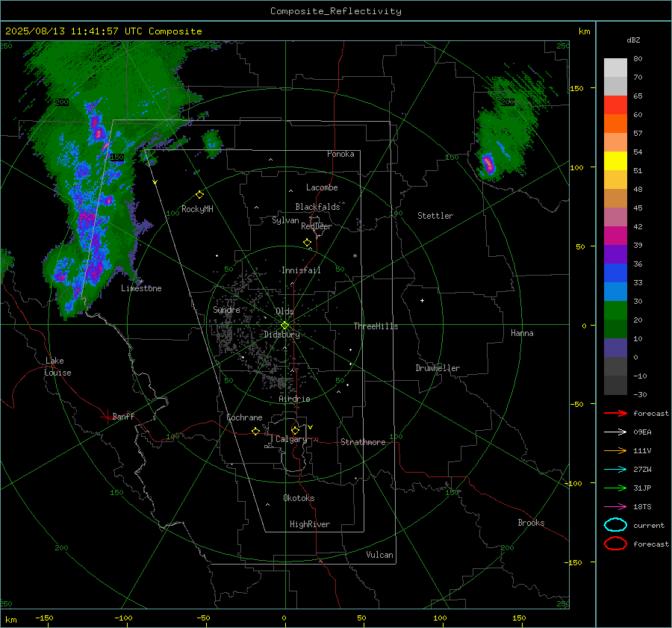Click the RockyMH label

coord(197,209)
